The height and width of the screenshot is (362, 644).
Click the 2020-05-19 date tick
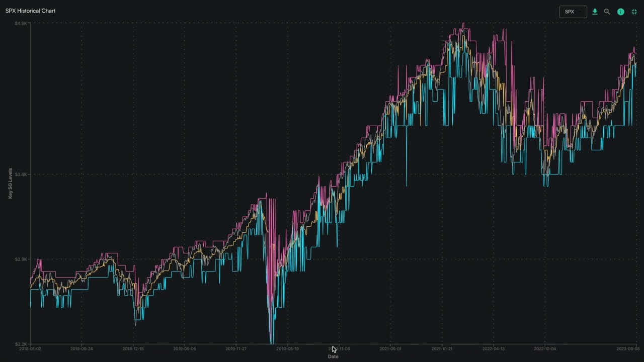[x=287, y=348]
